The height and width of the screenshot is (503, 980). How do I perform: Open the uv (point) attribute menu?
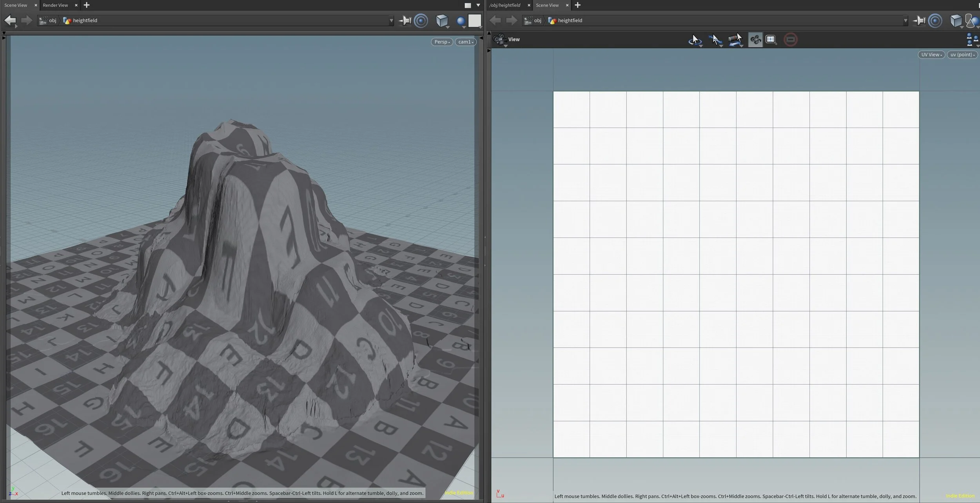962,55
